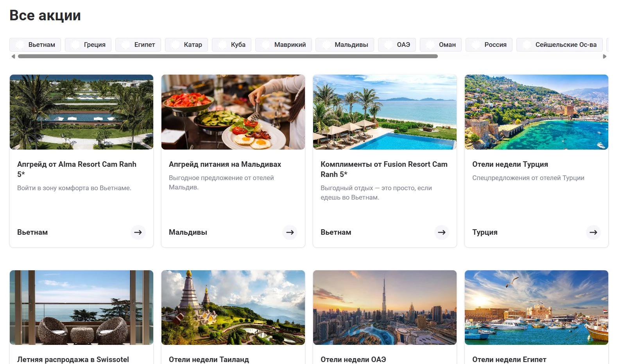Screen dimensions: 620x364
Task: Open title Апгрейд от Alma Resort Cam Ranh 5*
Action: point(77,169)
